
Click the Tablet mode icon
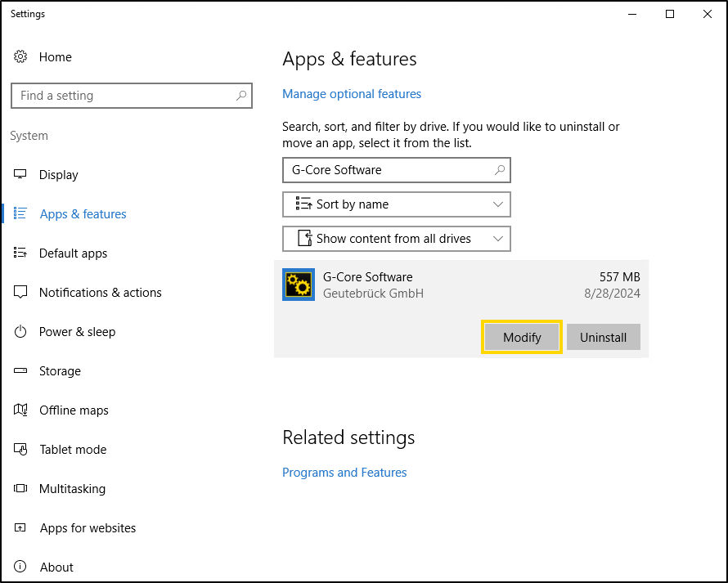coord(20,449)
